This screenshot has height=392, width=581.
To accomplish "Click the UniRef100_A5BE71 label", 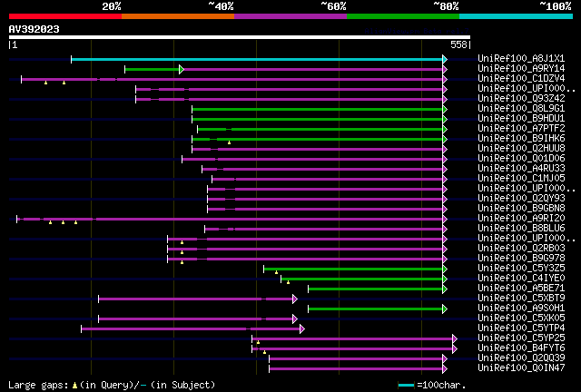I will pos(521,289).
